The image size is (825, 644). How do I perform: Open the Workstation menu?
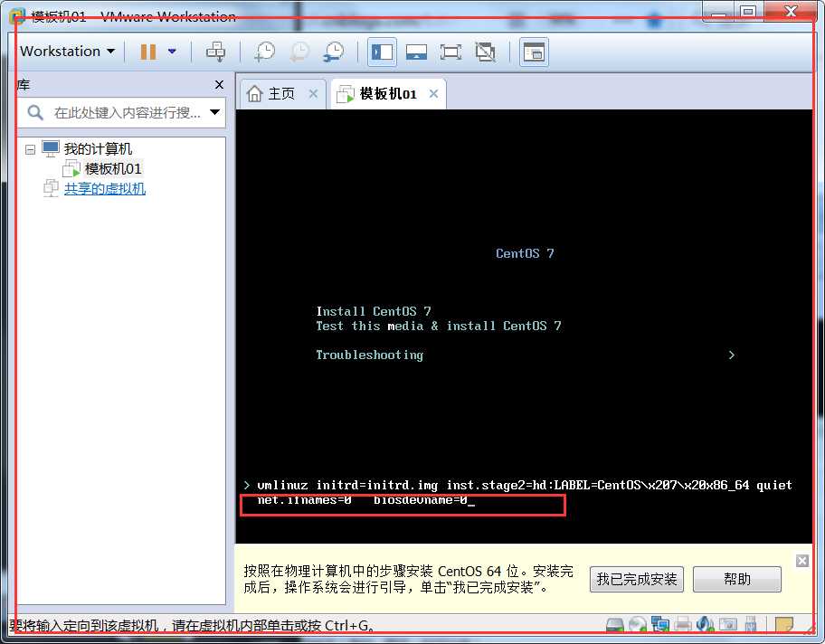(x=67, y=52)
